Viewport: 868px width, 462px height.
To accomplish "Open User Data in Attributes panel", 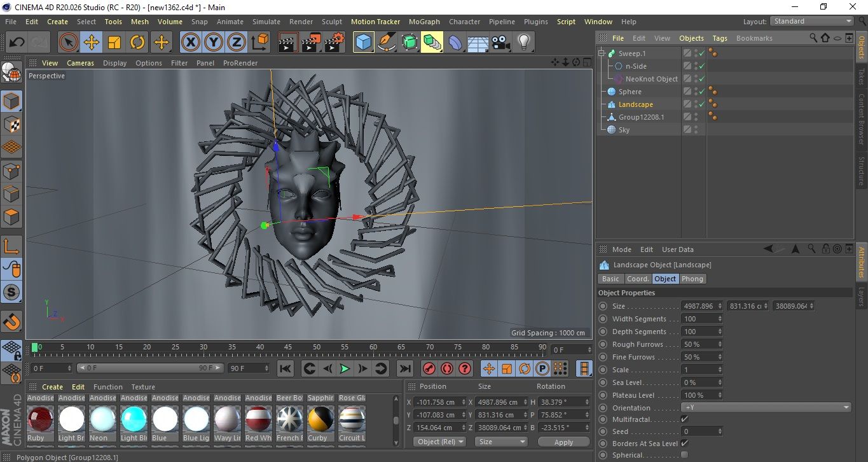I will (x=678, y=249).
